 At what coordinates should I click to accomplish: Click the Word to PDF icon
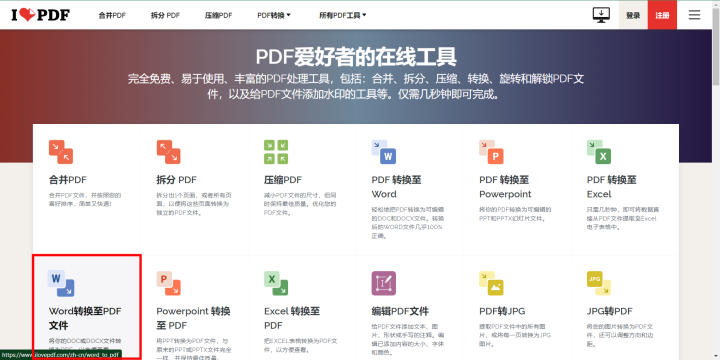coord(61,283)
